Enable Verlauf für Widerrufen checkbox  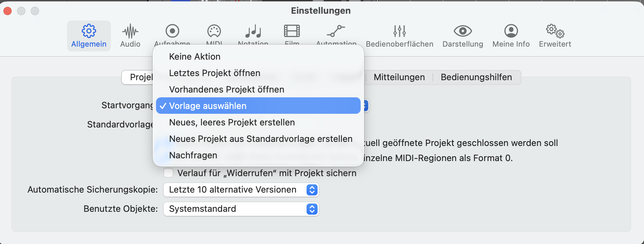tap(168, 173)
